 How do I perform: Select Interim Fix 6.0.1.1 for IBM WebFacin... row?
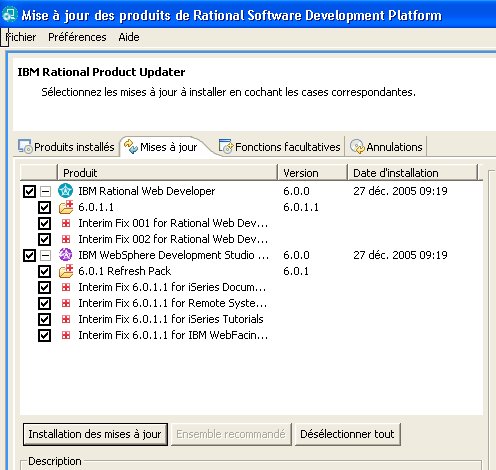[173, 335]
